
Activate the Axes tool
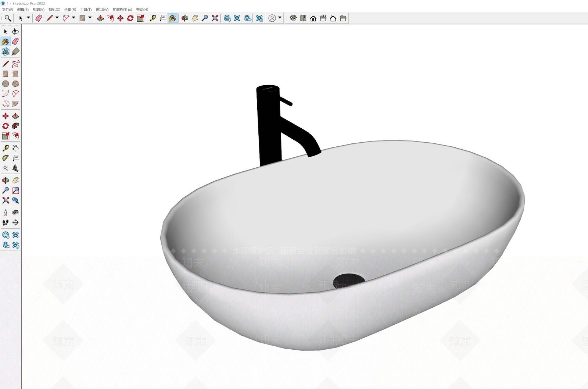click(x=6, y=168)
